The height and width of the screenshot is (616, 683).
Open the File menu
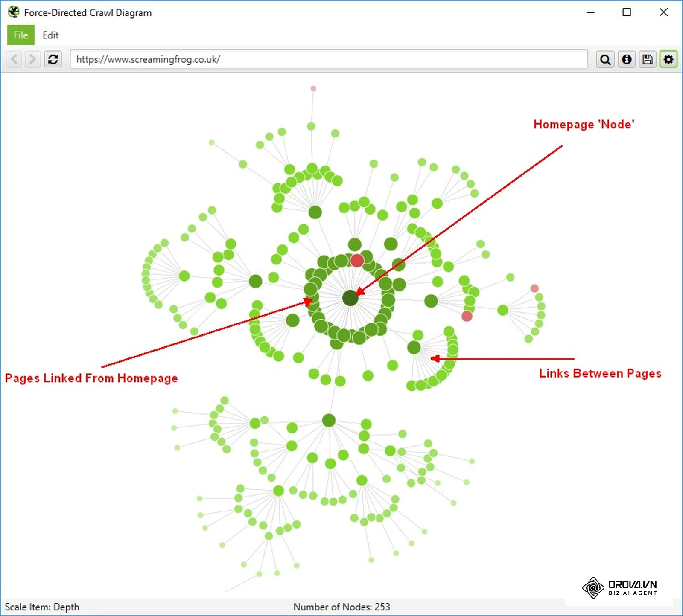coord(20,35)
